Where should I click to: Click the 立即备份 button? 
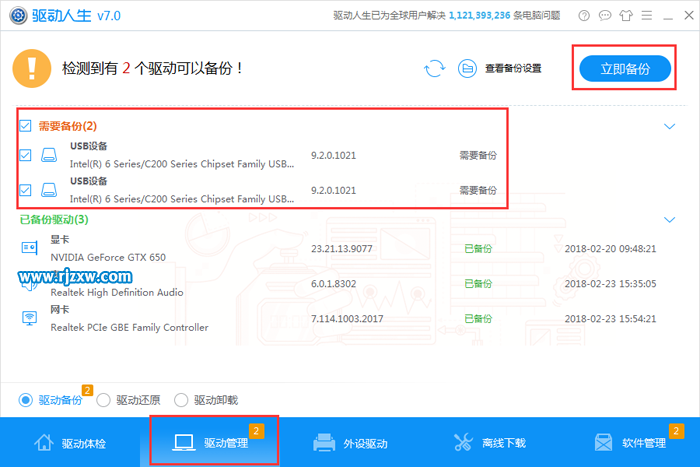625,68
